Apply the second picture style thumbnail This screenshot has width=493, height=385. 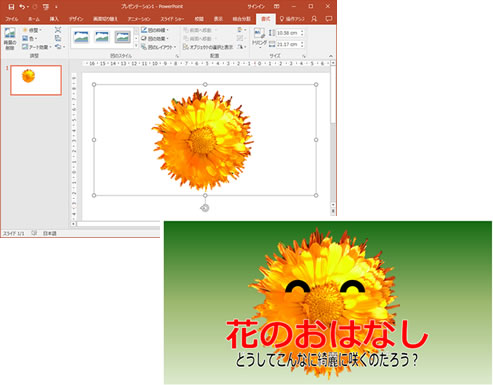[x=102, y=37]
